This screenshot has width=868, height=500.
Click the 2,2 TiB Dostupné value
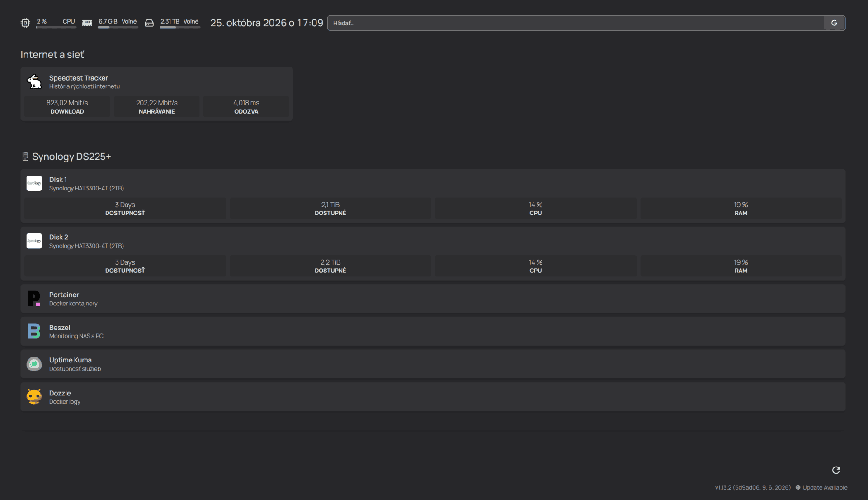(330, 262)
